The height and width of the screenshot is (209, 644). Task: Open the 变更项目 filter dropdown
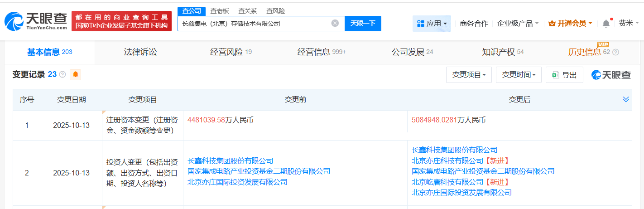point(469,75)
